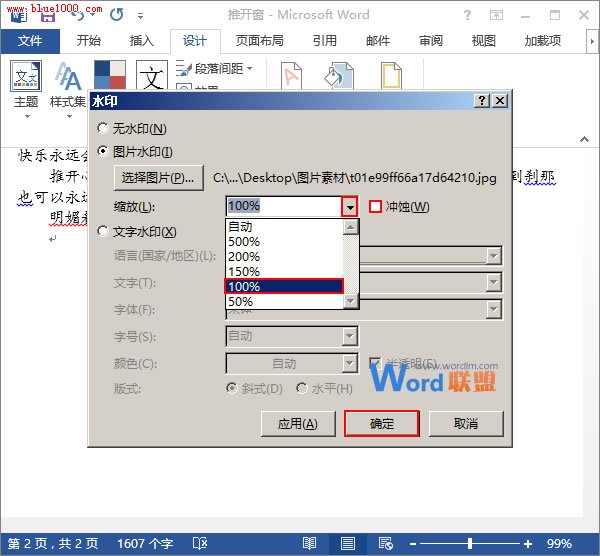
Task: Click scale list scroll down arrow
Action: click(x=351, y=301)
